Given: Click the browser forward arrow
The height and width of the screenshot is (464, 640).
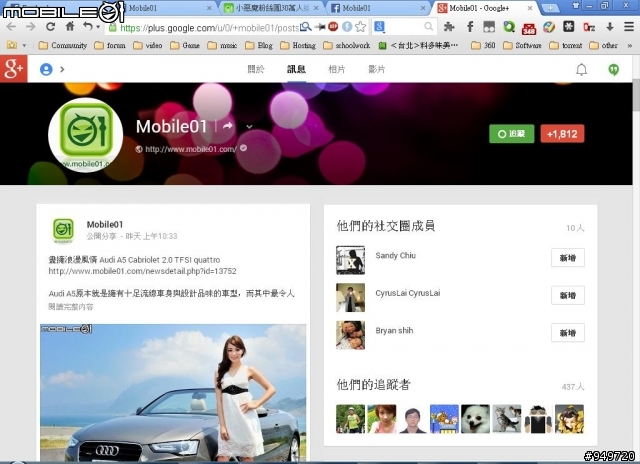Looking at the screenshot, I should point(31,27).
